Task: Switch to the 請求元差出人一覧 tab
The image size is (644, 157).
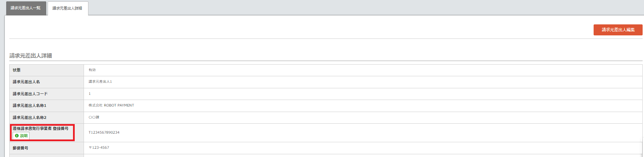Action: (26, 8)
